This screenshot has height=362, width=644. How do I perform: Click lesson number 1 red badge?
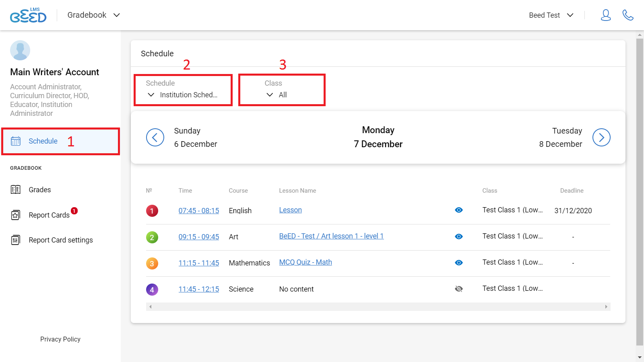point(152,211)
